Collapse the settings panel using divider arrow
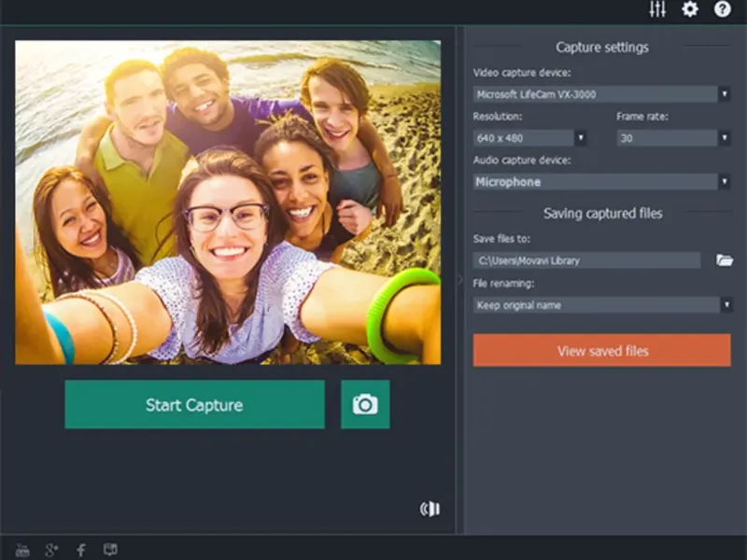747x560 pixels. pyautogui.click(x=459, y=279)
